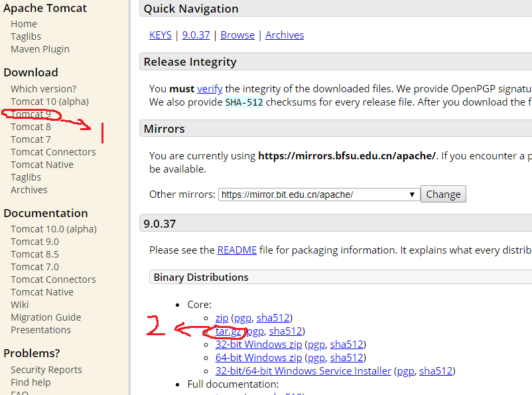Click the Quick Navigation heading

(191, 9)
